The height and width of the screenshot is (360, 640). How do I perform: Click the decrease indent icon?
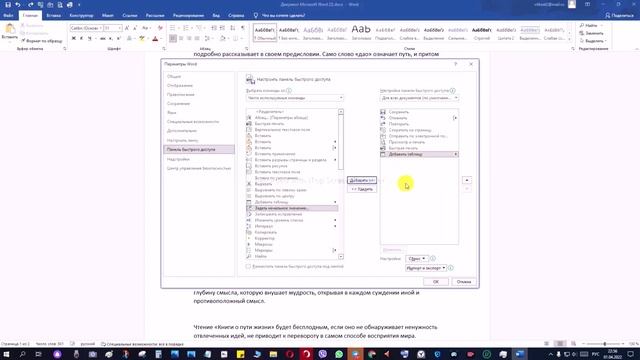214,28
